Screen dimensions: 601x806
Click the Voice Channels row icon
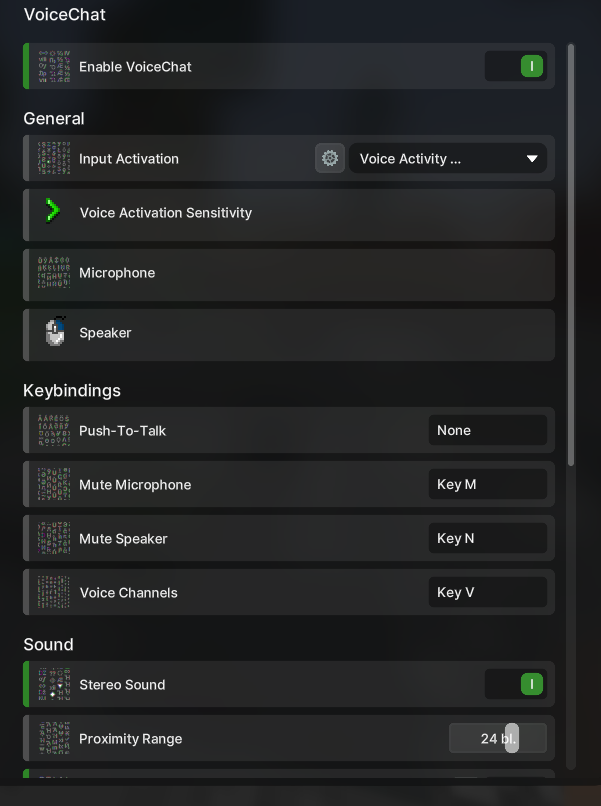point(54,592)
